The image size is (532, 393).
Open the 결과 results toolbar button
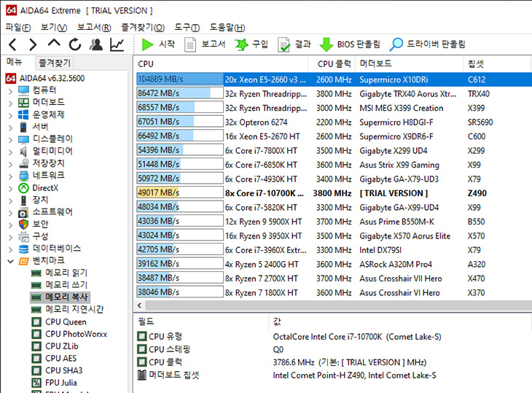(x=294, y=44)
